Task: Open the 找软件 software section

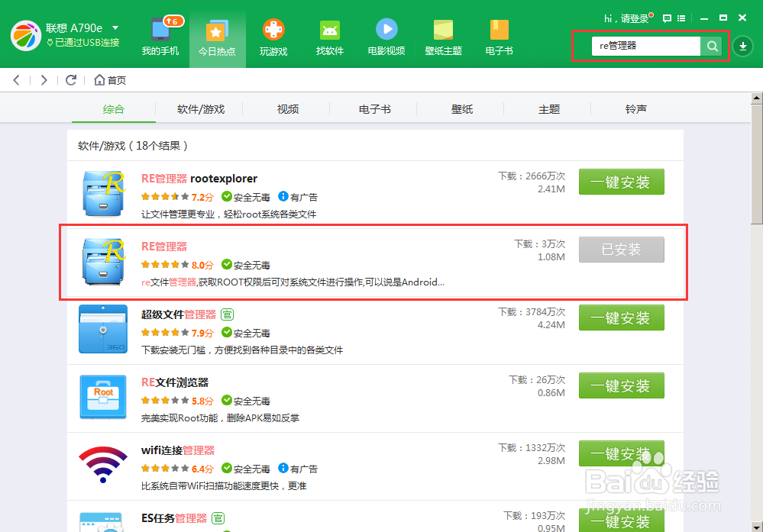Action: pos(330,37)
